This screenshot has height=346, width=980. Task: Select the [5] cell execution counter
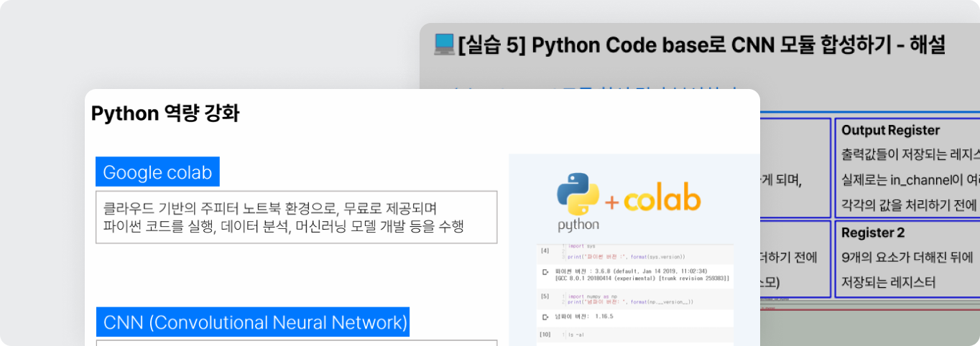pos(545,296)
